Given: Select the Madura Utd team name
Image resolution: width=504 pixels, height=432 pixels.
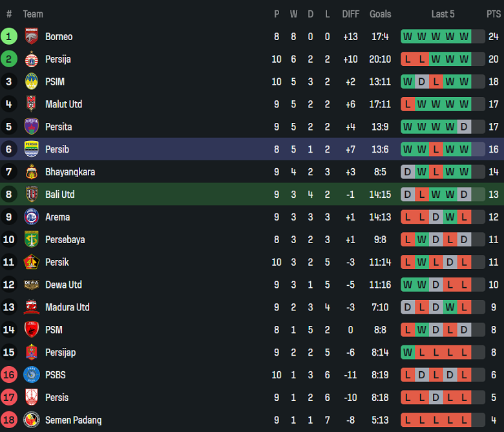Looking at the screenshot, I should click(67, 307).
